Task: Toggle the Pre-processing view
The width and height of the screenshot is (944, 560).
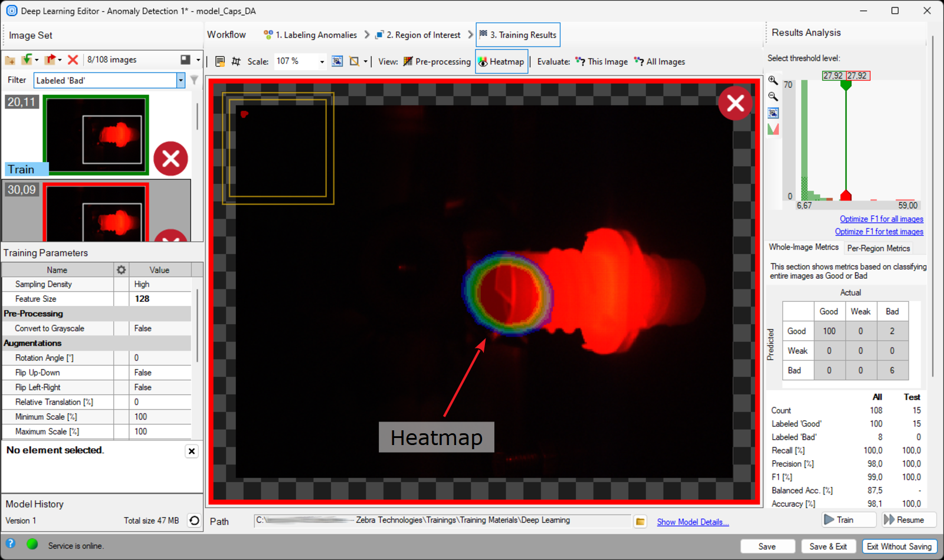Action: coord(437,62)
